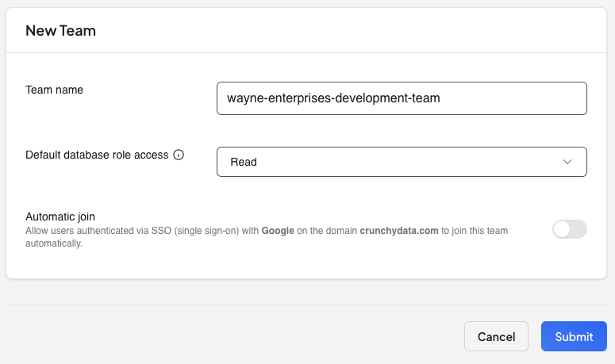This screenshot has height=364, width=615.
Task: Click the 'Automatic join' label text
Action: tap(60, 216)
